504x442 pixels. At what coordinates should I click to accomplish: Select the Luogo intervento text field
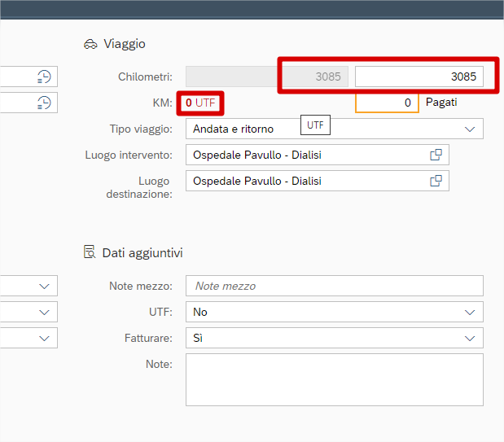click(305, 155)
